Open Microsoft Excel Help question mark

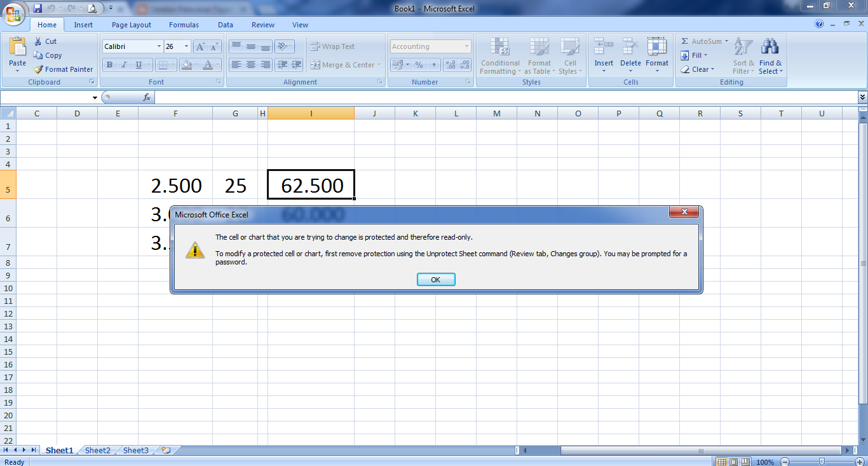pyautogui.click(x=819, y=24)
